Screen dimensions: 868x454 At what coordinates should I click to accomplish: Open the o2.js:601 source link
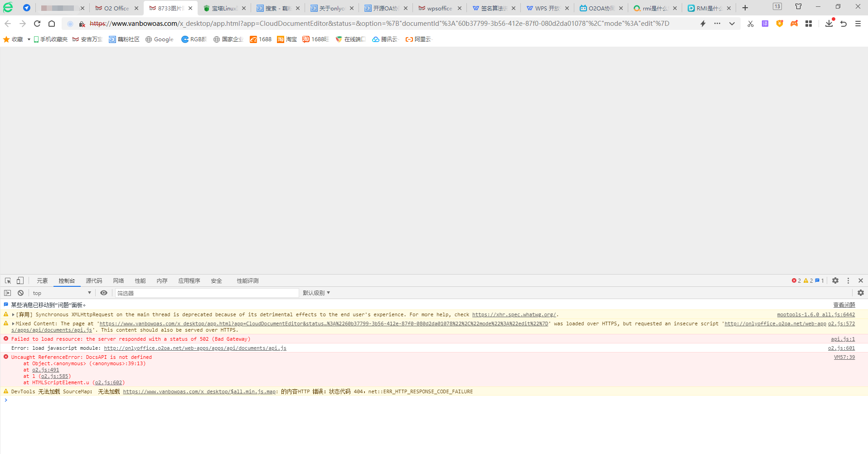pyautogui.click(x=841, y=348)
